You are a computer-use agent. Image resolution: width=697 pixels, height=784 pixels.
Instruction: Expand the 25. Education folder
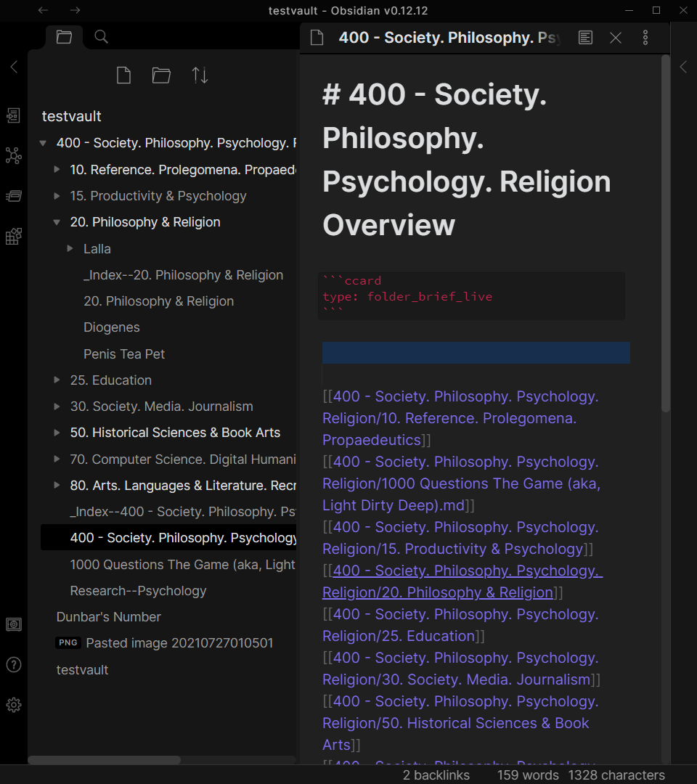pyautogui.click(x=57, y=380)
